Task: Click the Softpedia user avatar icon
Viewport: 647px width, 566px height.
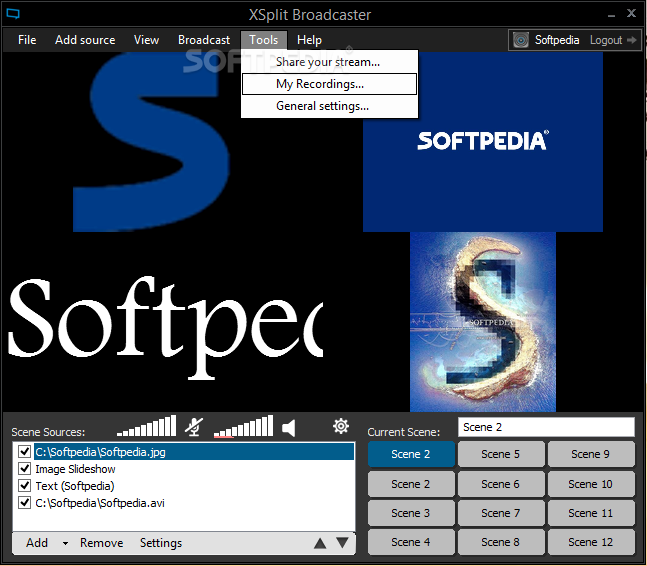Action: click(x=521, y=40)
